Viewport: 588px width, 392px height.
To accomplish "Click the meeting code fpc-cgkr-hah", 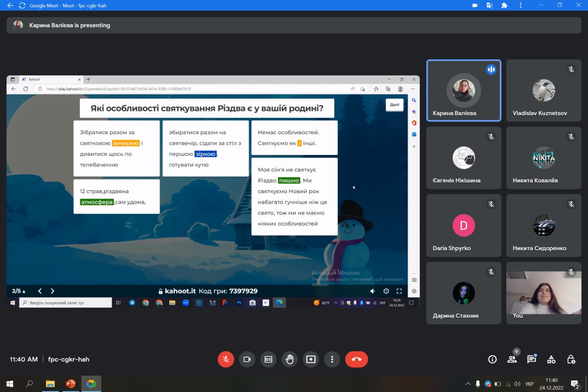I will tap(68, 359).
